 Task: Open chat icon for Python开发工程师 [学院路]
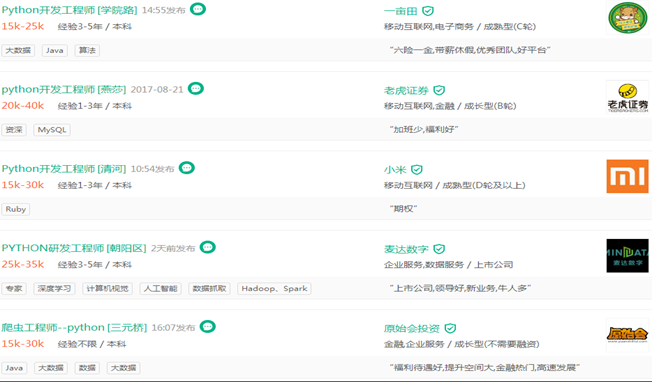[198, 9]
